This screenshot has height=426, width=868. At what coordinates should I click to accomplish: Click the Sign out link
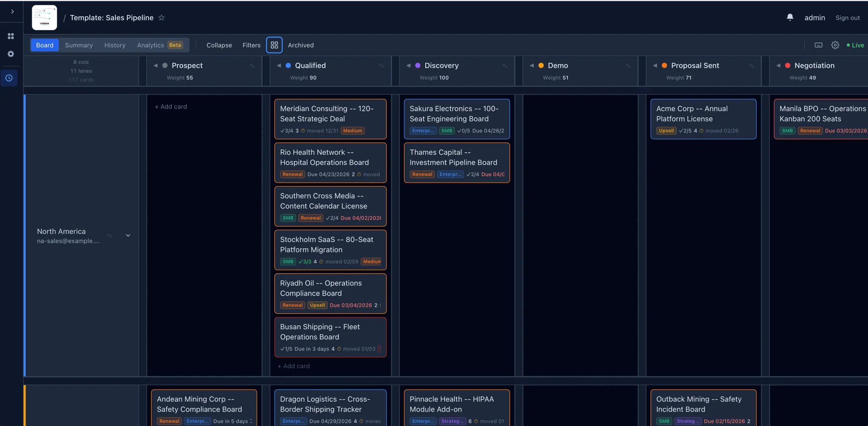tap(847, 18)
